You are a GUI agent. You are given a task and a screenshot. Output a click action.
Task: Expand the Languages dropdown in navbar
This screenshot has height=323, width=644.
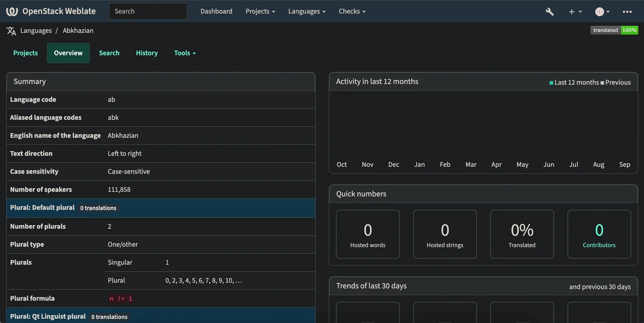pos(307,11)
